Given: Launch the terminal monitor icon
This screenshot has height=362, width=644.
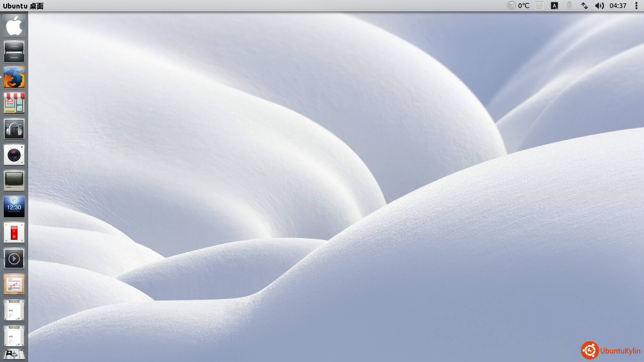Looking at the screenshot, I should (x=14, y=181).
